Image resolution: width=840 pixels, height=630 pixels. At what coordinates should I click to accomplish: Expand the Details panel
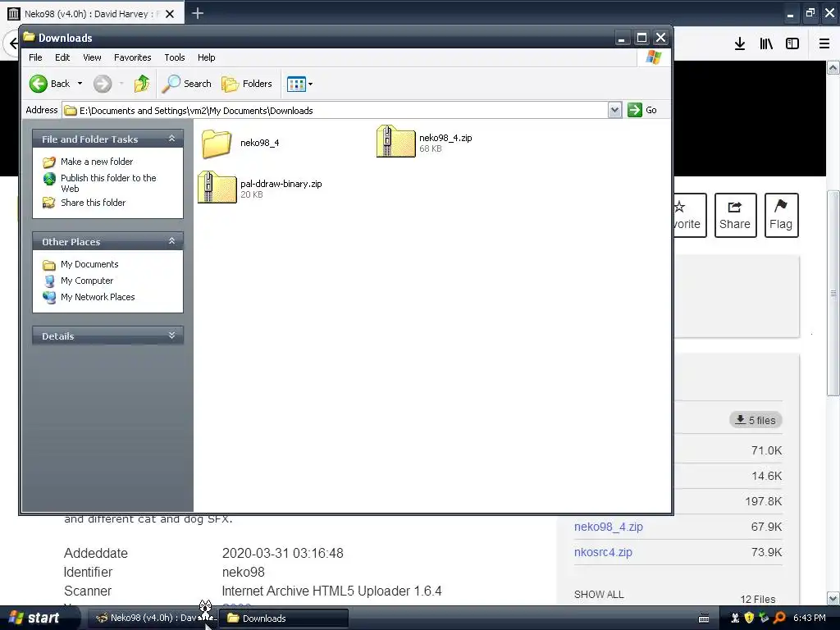point(172,336)
